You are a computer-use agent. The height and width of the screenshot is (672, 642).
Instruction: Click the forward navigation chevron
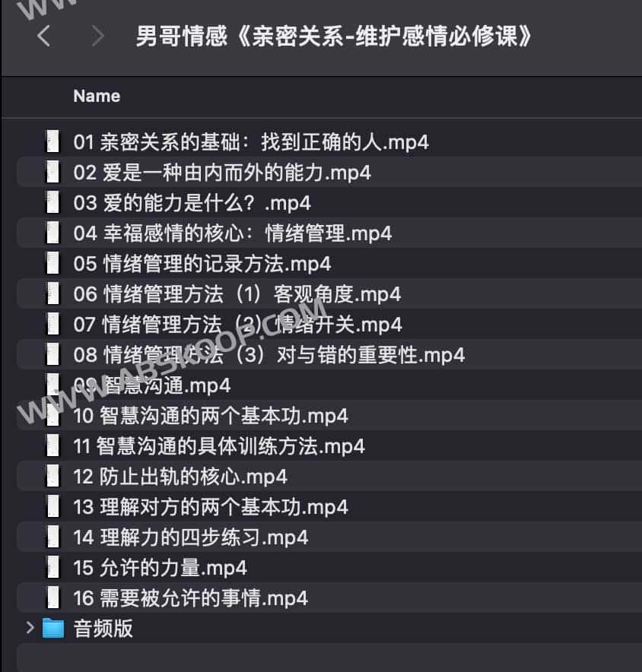point(98,36)
